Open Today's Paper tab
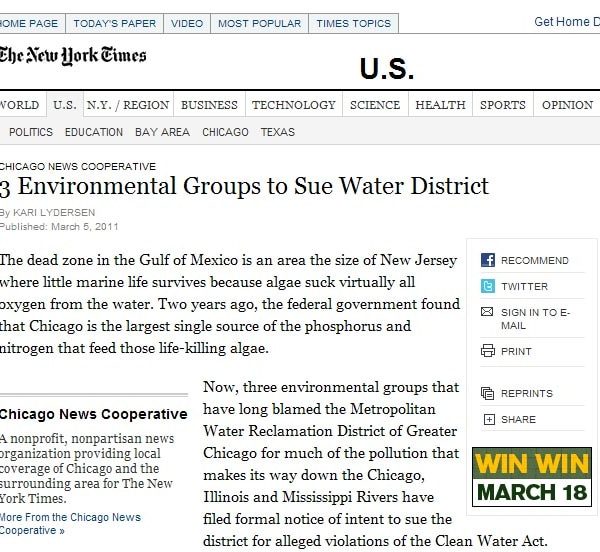Screen dimensions: 600x552 [114, 23]
